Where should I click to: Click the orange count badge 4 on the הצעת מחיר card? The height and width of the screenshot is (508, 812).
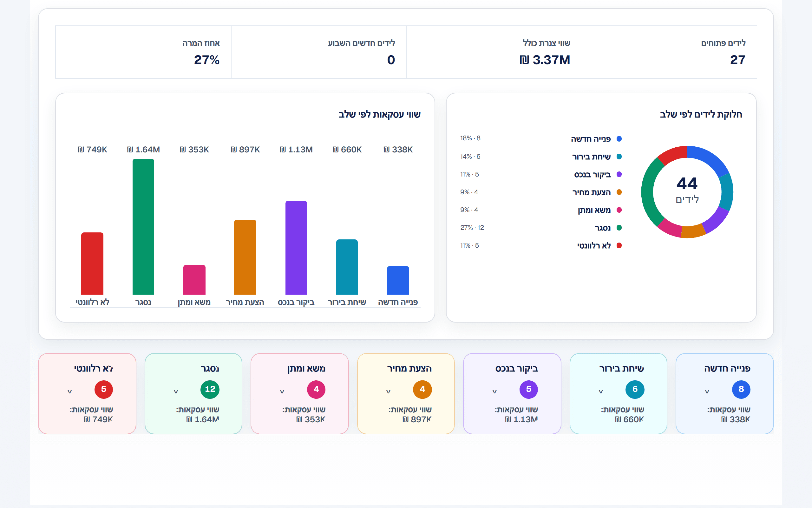(422, 389)
